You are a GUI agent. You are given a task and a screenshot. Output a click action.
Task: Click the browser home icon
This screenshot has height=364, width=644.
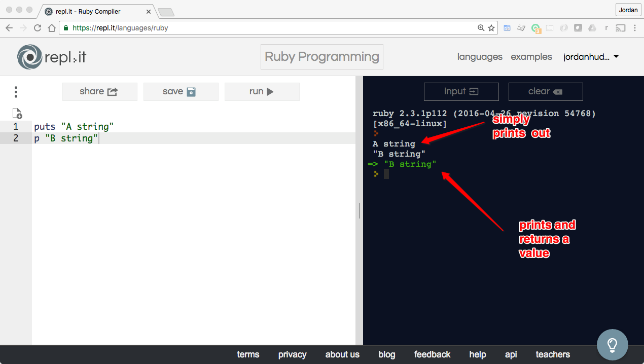[x=51, y=28]
